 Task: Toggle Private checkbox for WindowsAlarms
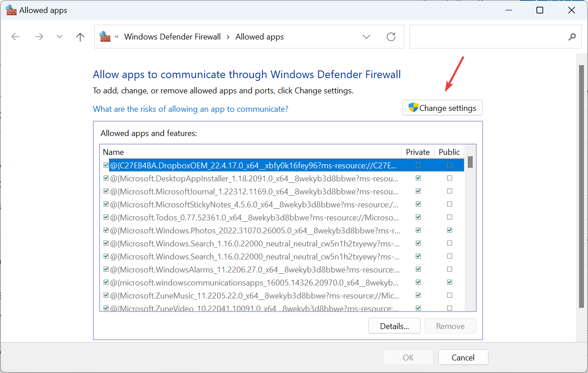418,269
